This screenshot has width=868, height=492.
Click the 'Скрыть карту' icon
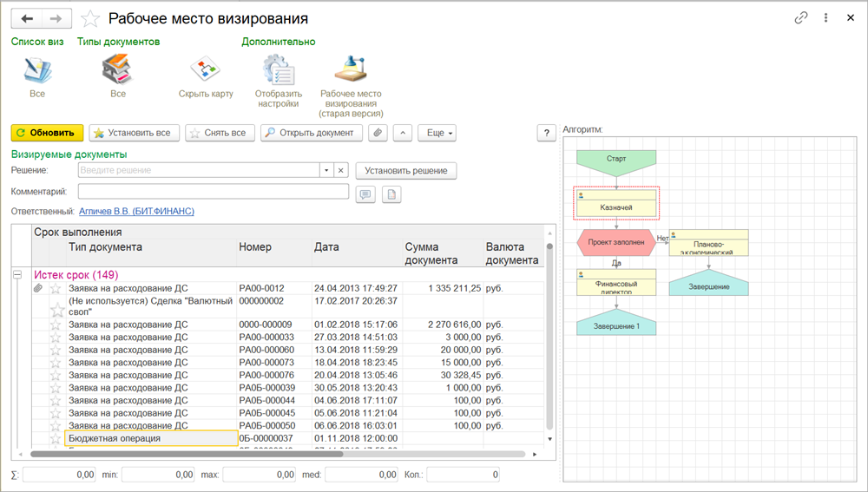pyautogui.click(x=206, y=69)
